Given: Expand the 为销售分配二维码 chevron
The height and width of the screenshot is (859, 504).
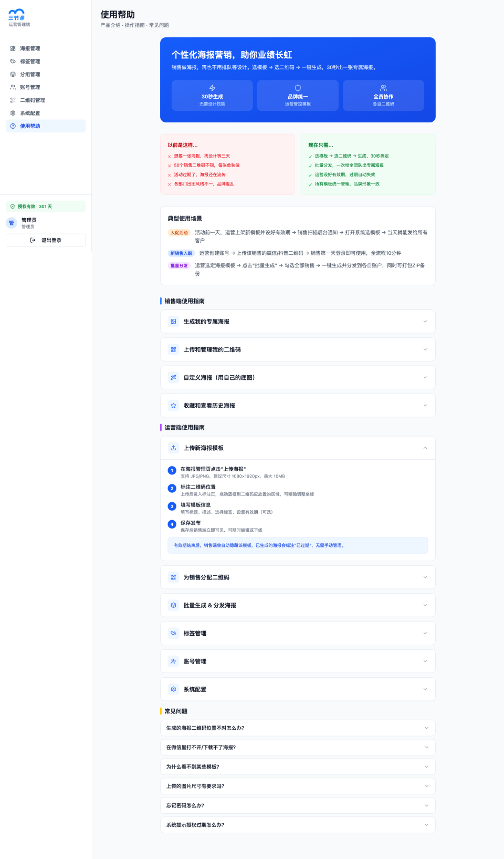Looking at the screenshot, I should pyautogui.click(x=425, y=577).
